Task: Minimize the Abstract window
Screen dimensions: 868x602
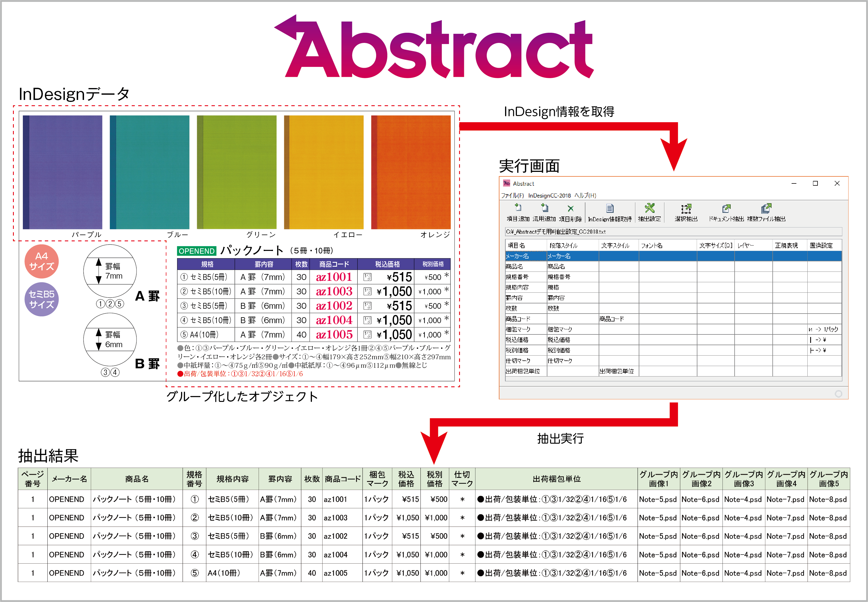Action: click(794, 183)
